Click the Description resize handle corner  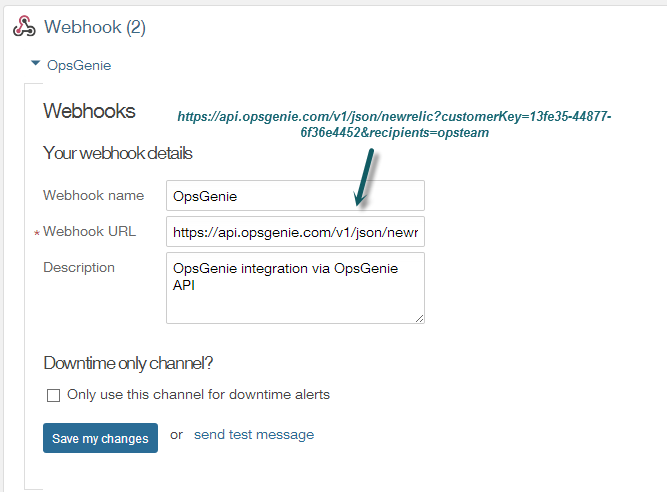[x=419, y=319]
